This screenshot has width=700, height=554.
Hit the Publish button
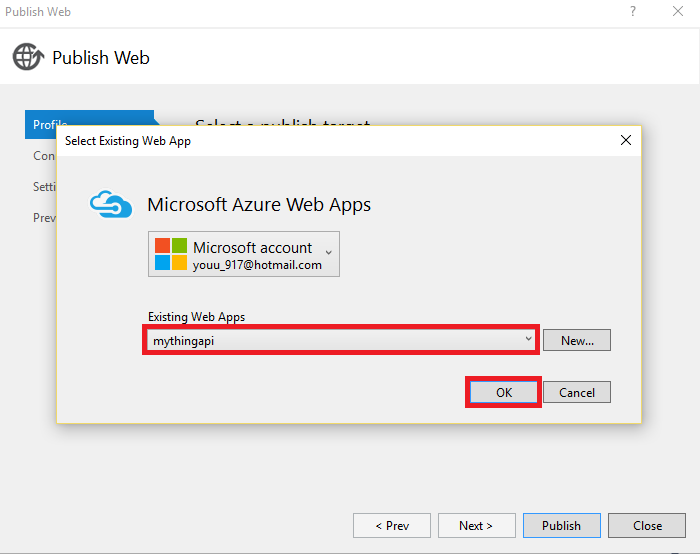(x=561, y=526)
